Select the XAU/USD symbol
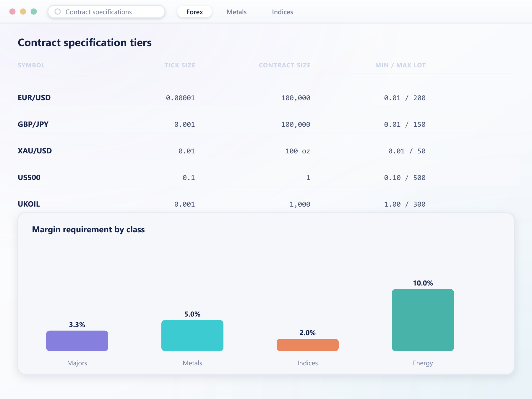Screen dimensions: 532x399 (35, 151)
